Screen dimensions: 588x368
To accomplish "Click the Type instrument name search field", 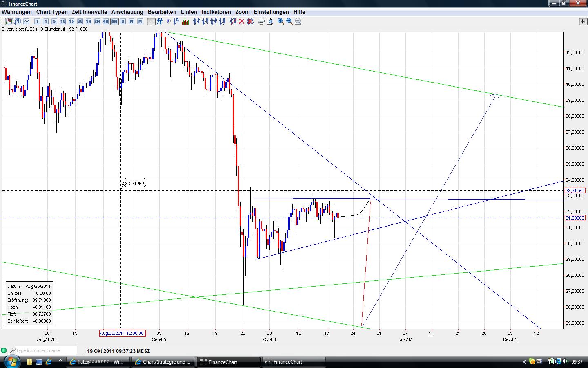I will [46, 350].
